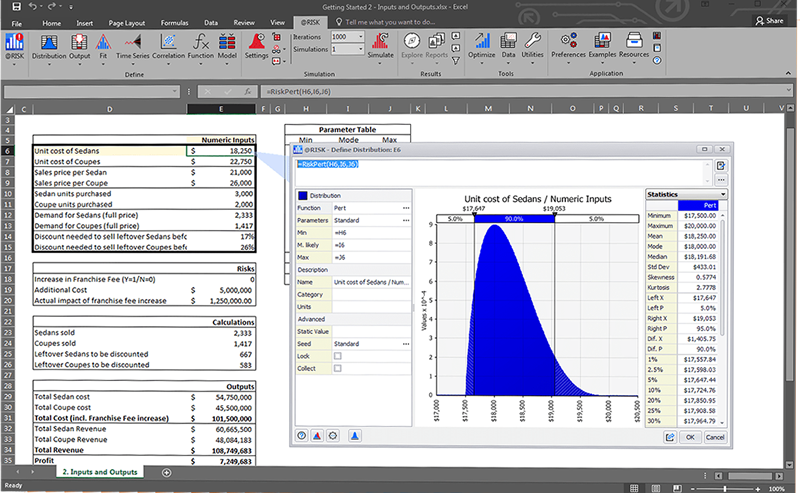Switch to the Home tab

click(x=52, y=23)
